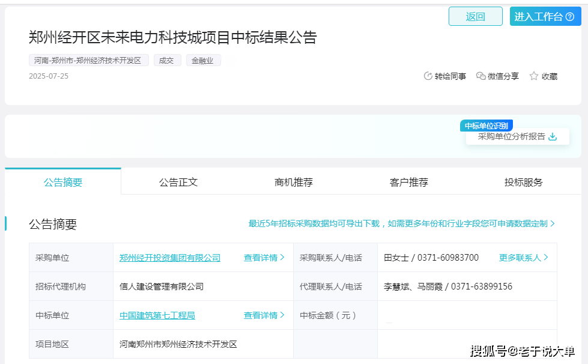
Task: Open 郑州经开投资集团有限公司 company link
Action: tap(170, 258)
